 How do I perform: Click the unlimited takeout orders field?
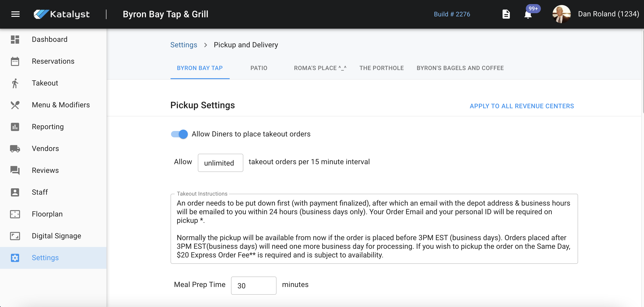[220, 163]
